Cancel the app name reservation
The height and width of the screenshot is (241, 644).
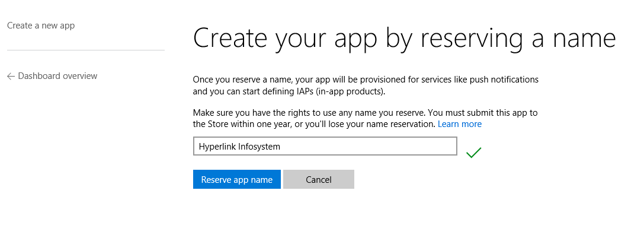pyautogui.click(x=319, y=179)
